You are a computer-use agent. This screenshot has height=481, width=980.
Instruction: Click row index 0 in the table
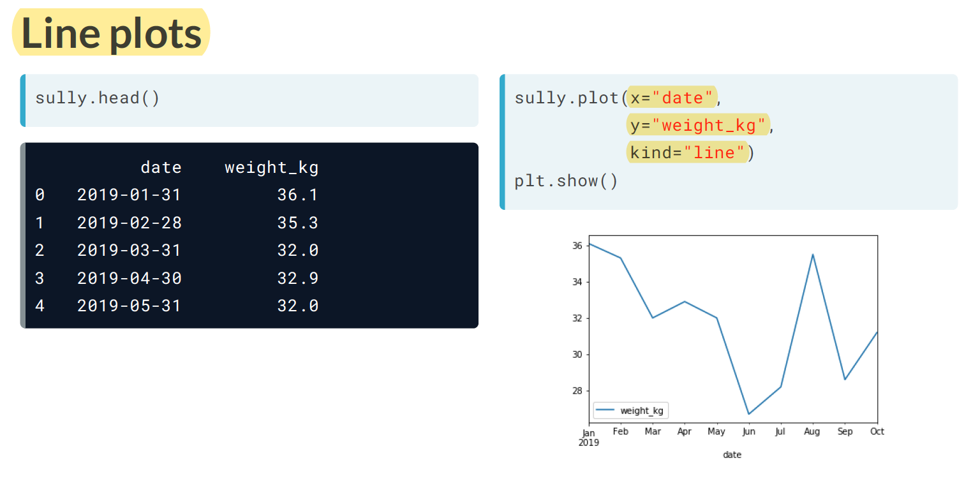(40, 195)
